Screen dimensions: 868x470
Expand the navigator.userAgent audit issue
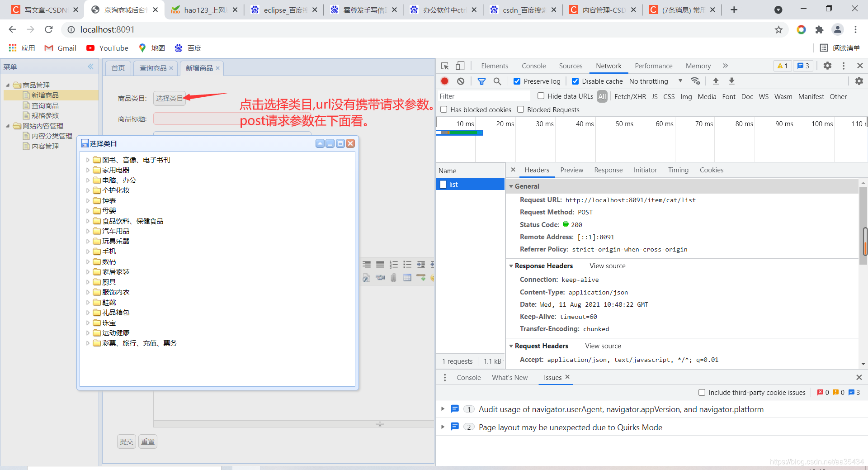click(443, 409)
